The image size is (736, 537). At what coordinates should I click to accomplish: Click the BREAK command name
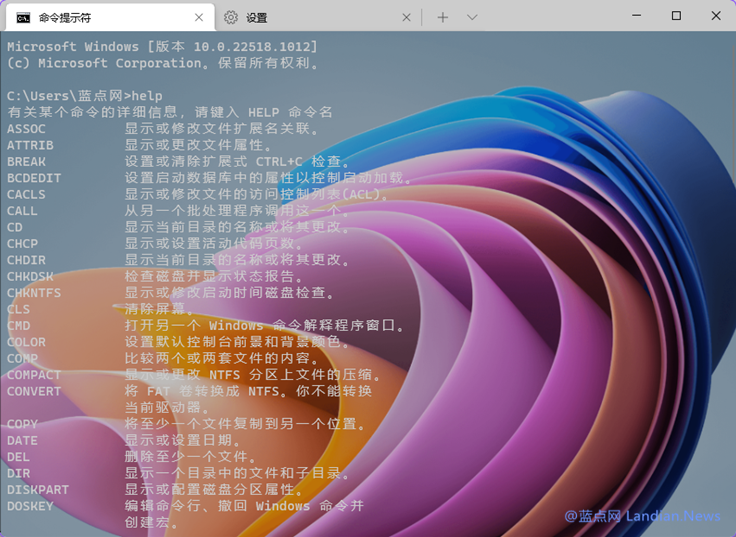26,161
